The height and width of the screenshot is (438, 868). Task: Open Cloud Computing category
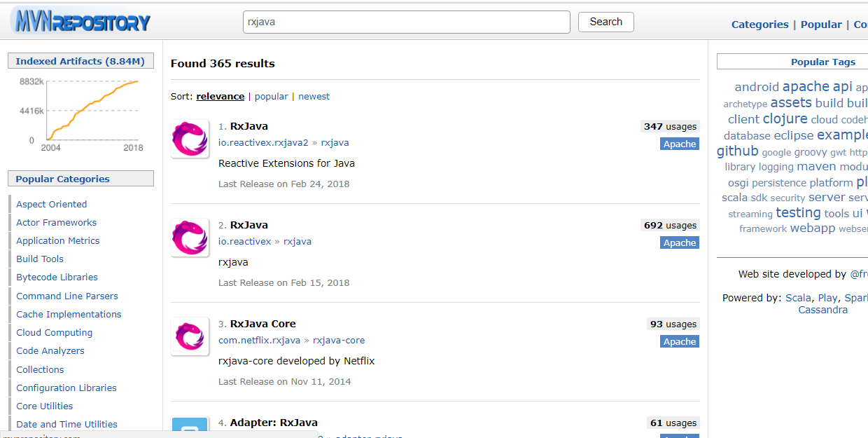(55, 333)
